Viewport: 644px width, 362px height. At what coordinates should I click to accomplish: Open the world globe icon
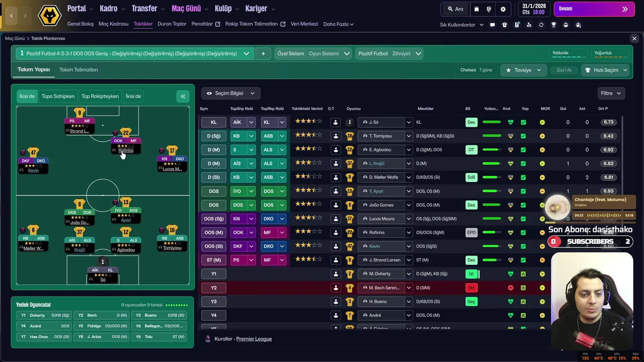[489, 9]
